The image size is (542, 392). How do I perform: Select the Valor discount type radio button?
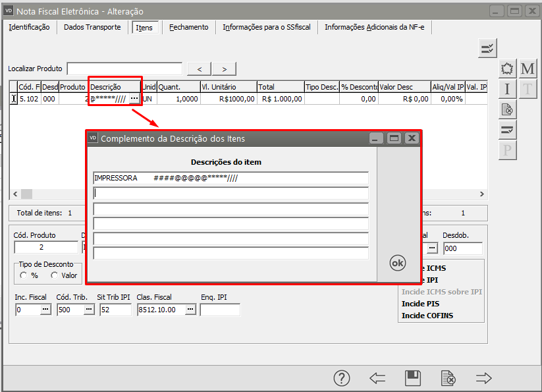coord(55,275)
